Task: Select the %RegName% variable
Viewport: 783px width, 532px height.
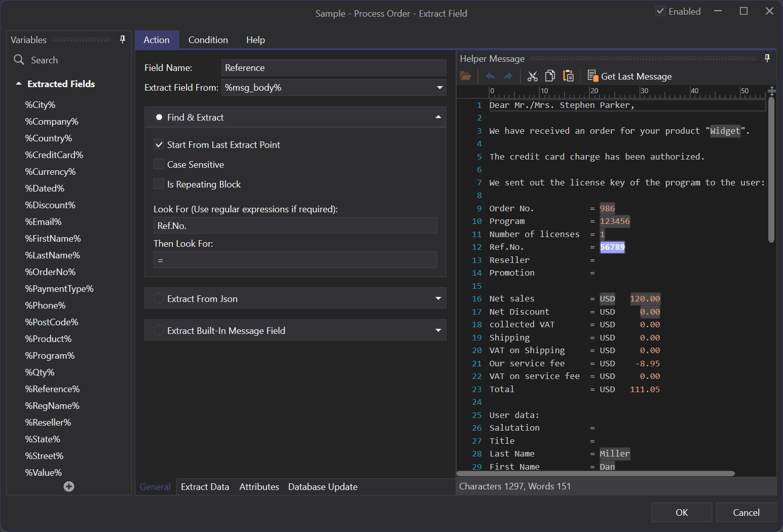Action: click(52, 405)
